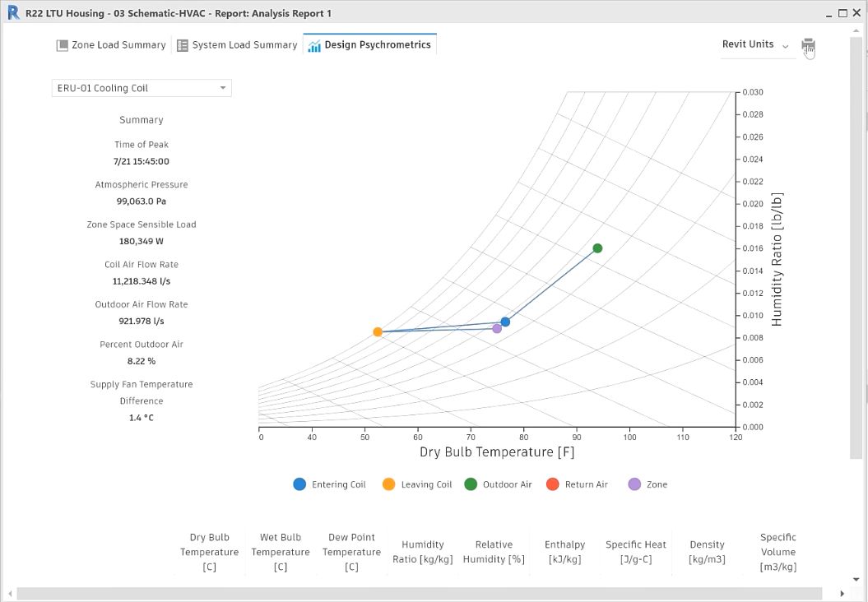Toggle the Zone legend label
This screenshot has height=602, width=868.
click(x=657, y=484)
